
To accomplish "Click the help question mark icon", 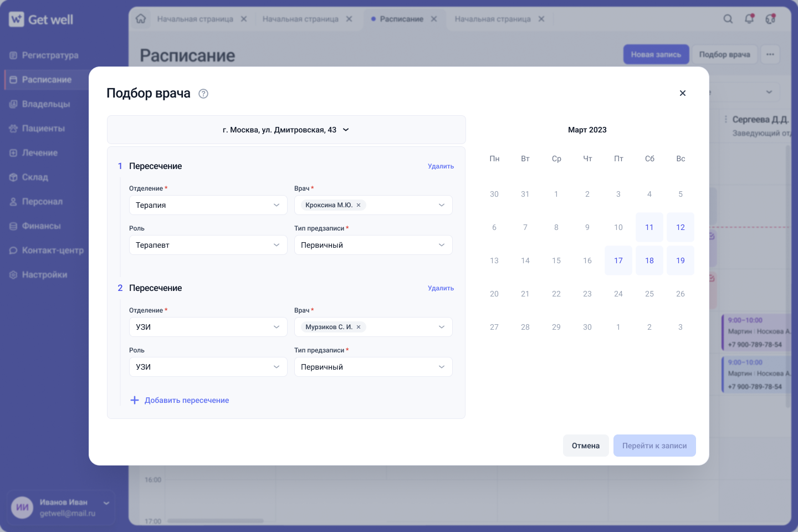I will (203, 94).
